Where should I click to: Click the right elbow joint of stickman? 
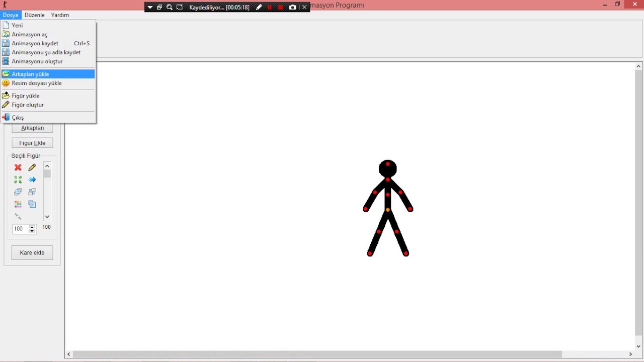[400, 193]
